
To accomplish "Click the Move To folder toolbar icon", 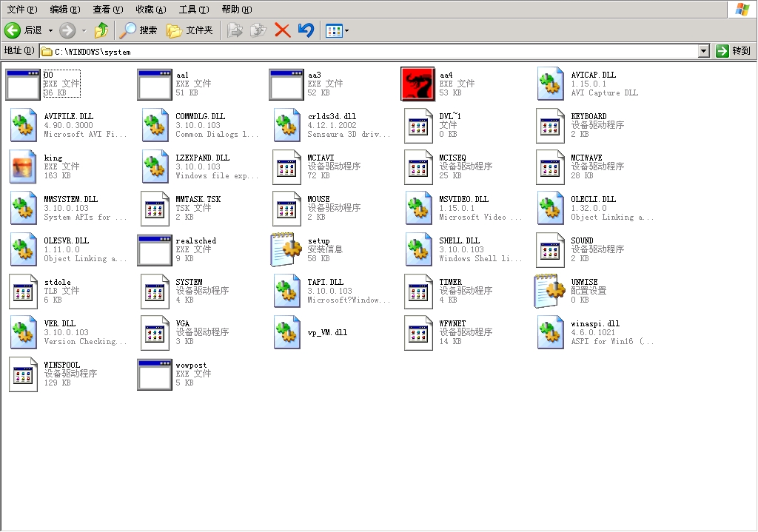I will point(235,30).
